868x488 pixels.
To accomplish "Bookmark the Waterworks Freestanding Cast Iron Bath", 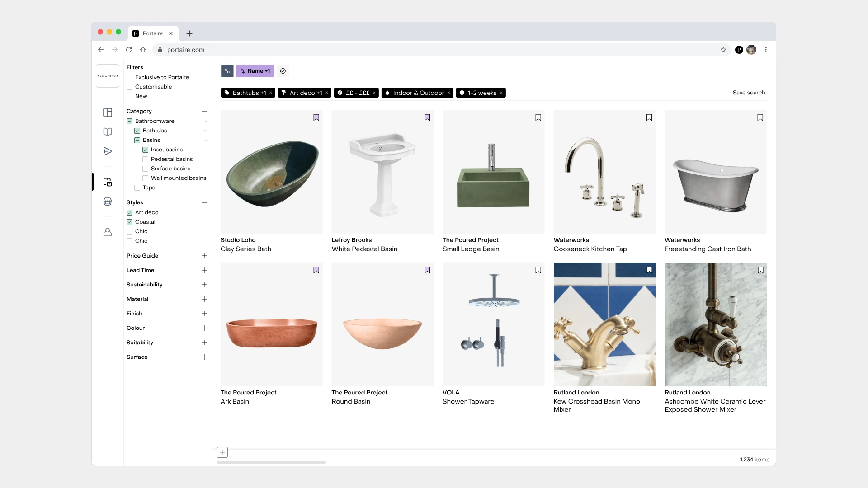I will pyautogui.click(x=760, y=117).
